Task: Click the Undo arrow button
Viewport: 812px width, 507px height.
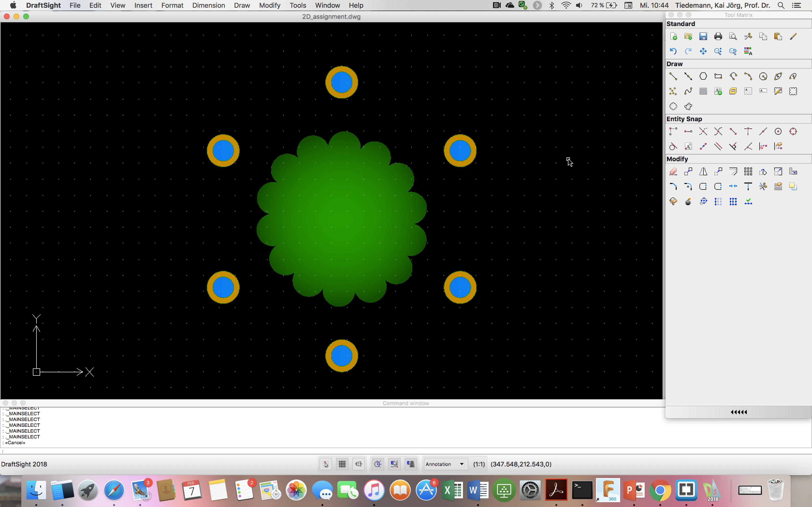Action: [x=673, y=51]
